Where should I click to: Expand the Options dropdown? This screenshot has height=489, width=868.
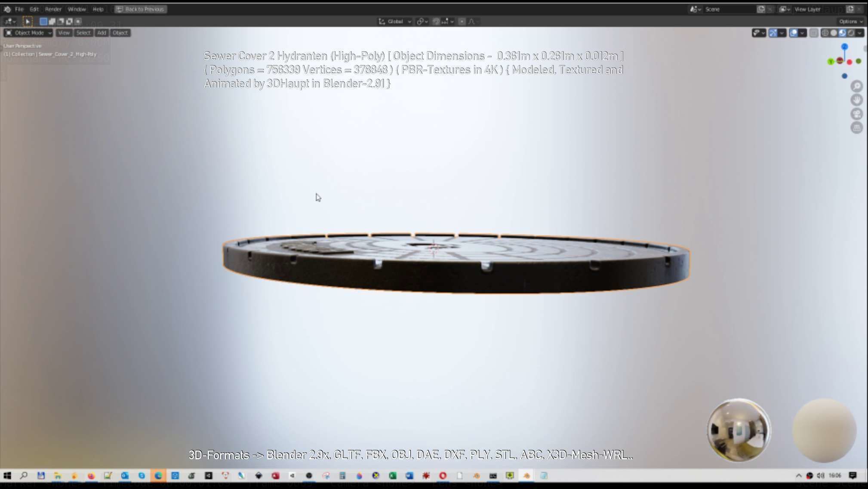coord(850,22)
